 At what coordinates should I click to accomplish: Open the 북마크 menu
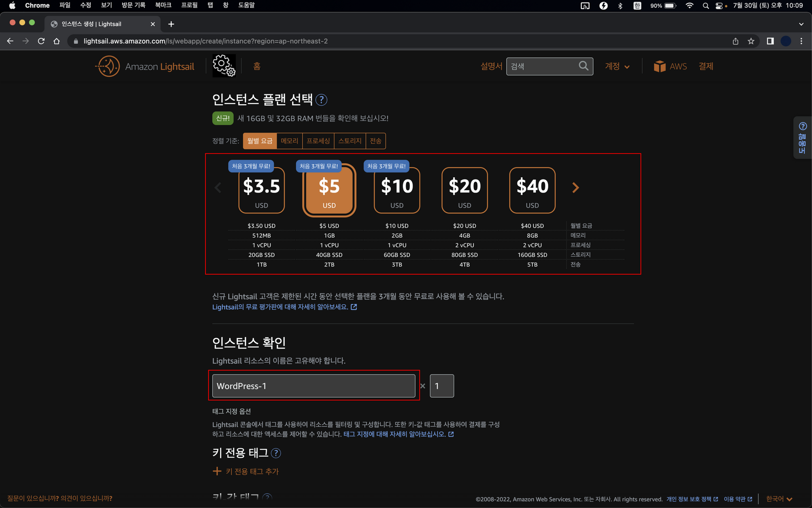click(163, 5)
